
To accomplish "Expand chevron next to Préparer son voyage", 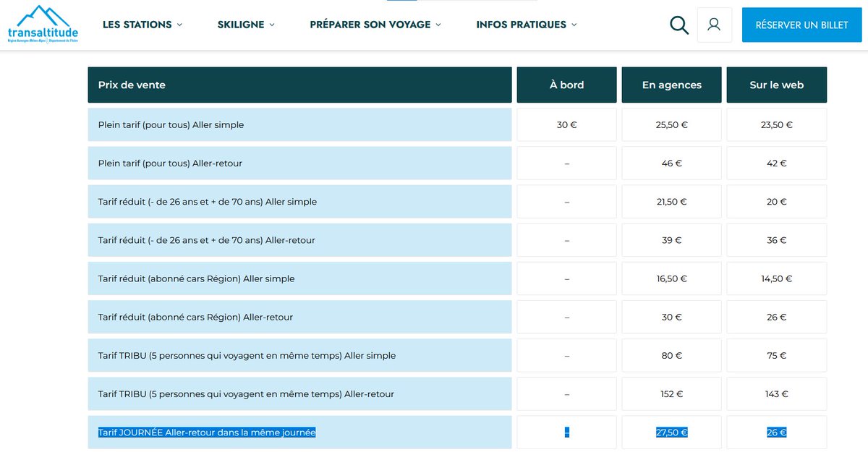I will click(438, 25).
